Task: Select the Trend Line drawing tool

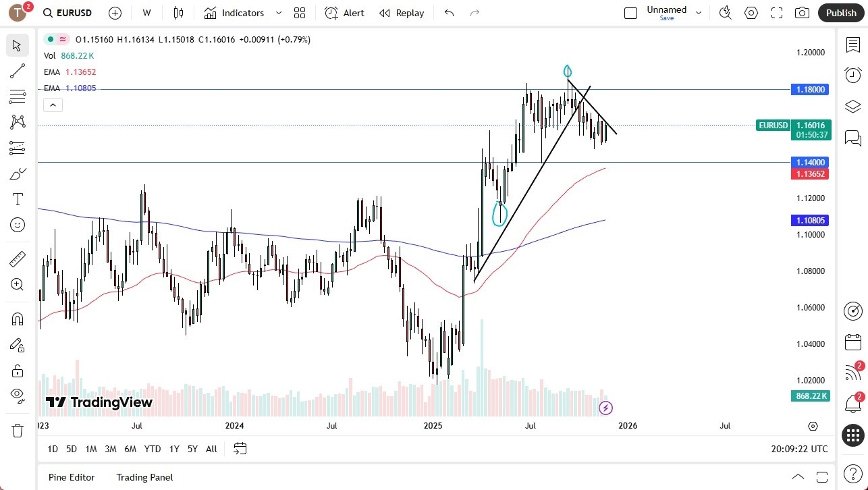Action: [x=18, y=71]
